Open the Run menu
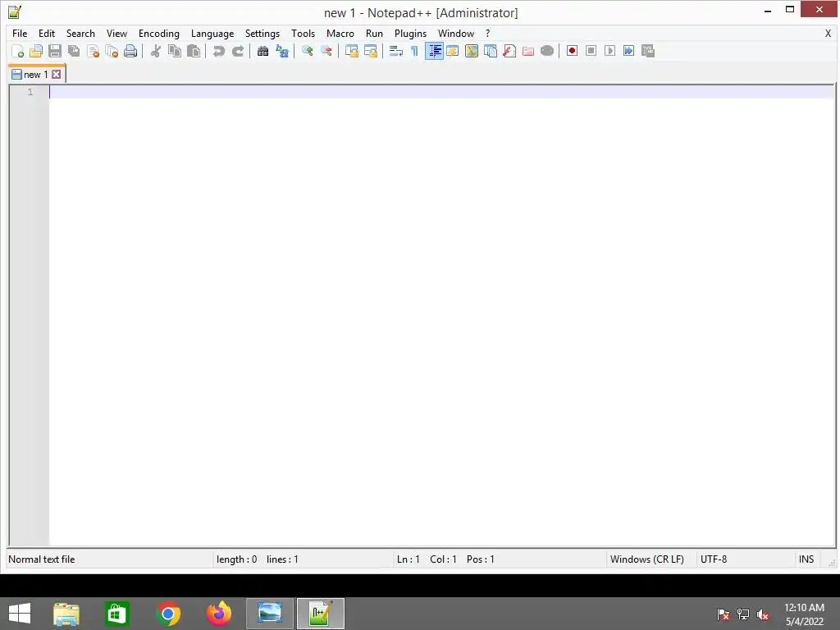This screenshot has width=840, height=630. point(374,33)
